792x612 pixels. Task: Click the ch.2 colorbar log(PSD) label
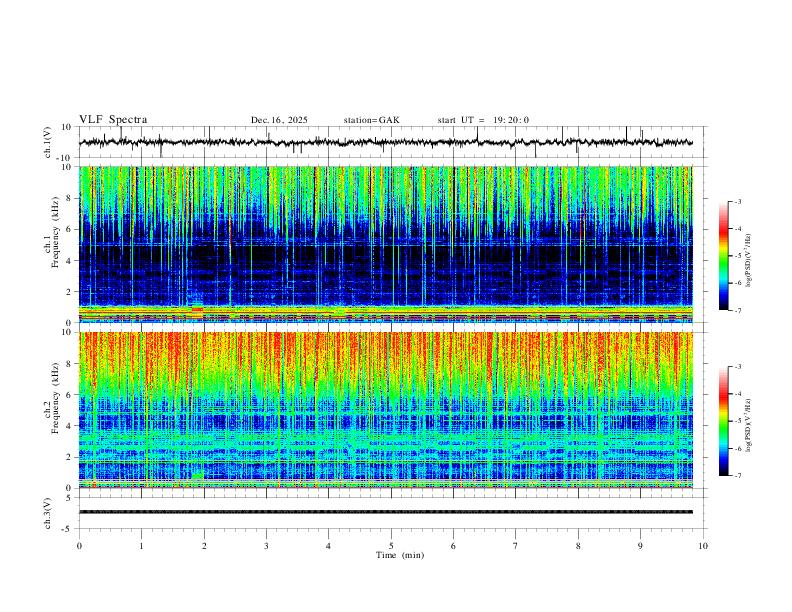pyautogui.click(x=748, y=426)
